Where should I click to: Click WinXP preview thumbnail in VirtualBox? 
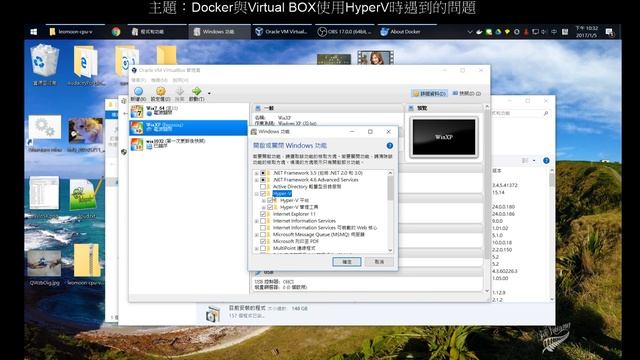coord(444,138)
